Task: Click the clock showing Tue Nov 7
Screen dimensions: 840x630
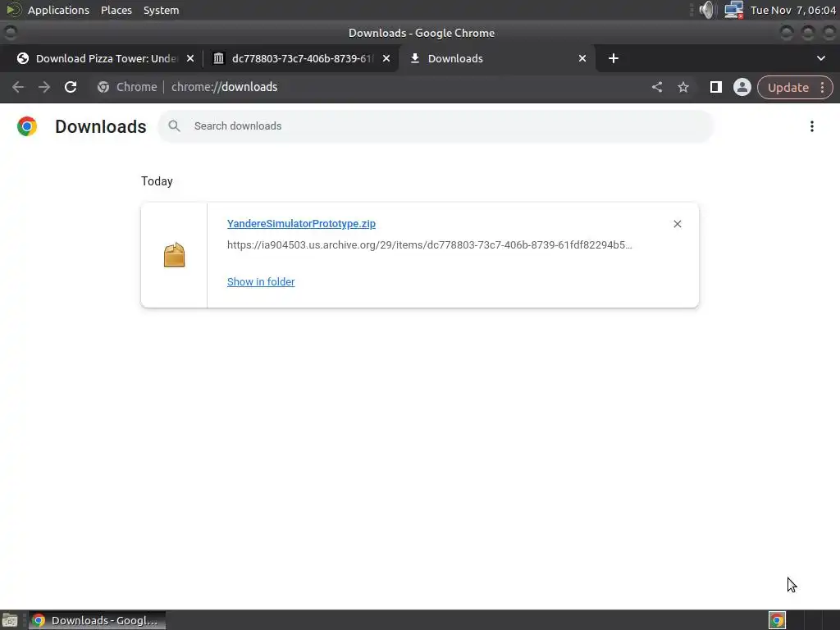Action: [793, 10]
